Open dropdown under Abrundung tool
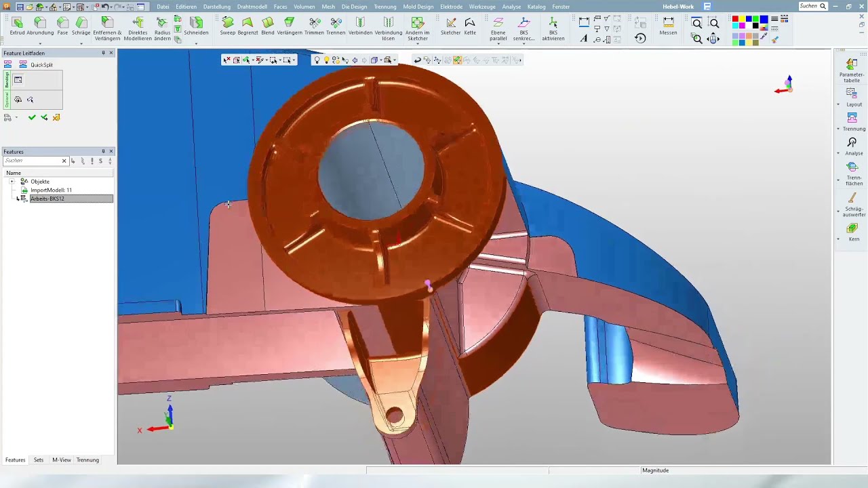The width and height of the screenshot is (868, 488). click(x=40, y=44)
